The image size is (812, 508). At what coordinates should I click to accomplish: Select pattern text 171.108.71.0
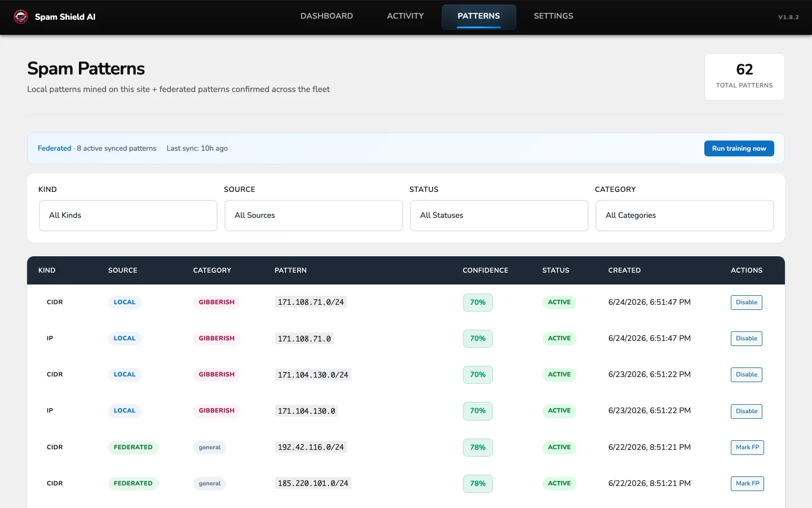point(304,339)
